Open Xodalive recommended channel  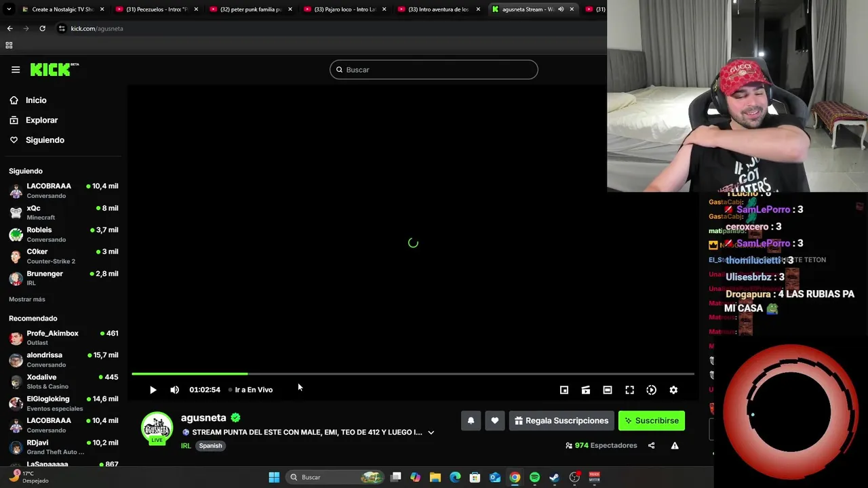click(x=64, y=382)
